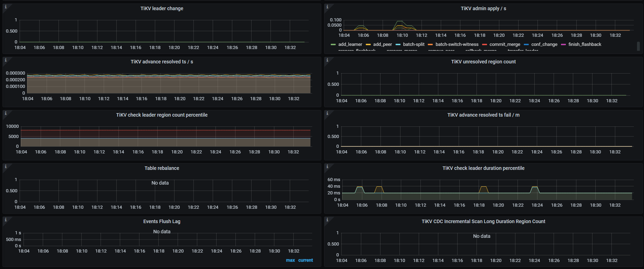Click info icon on TiKV admin apply panel
This screenshot has width=644, height=269.
[327, 7]
